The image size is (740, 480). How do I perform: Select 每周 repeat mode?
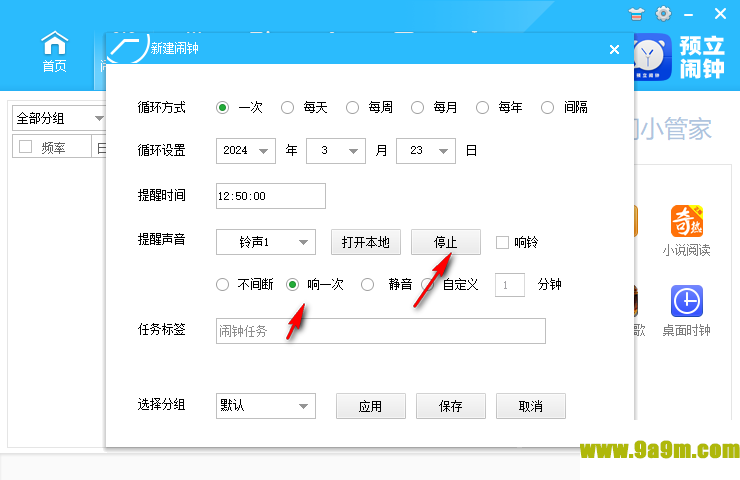click(353, 108)
